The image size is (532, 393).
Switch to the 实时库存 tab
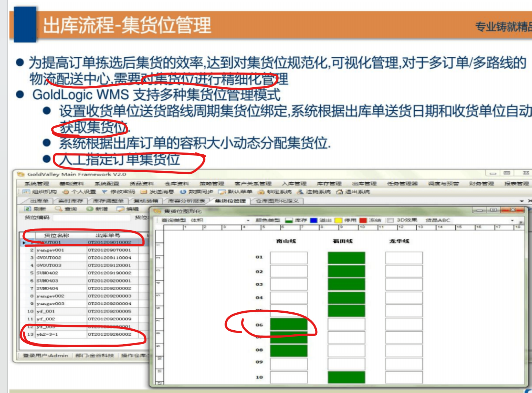pyautogui.click(x=70, y=201)
